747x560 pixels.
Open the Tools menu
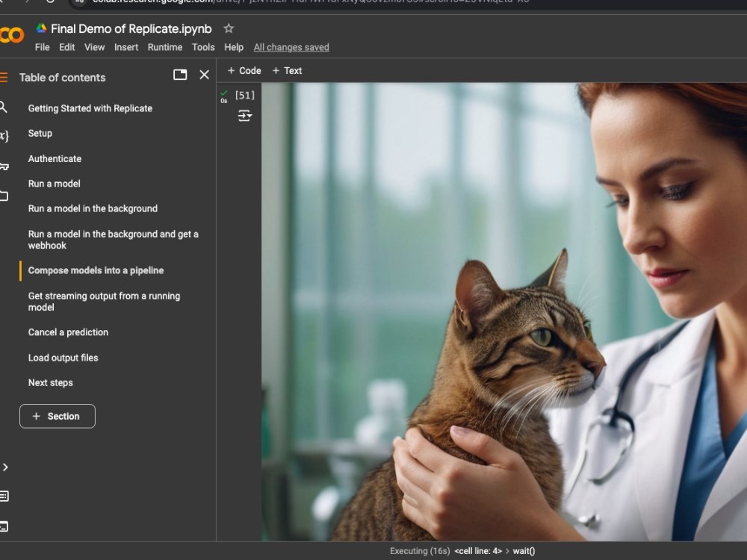pos(203,47)
